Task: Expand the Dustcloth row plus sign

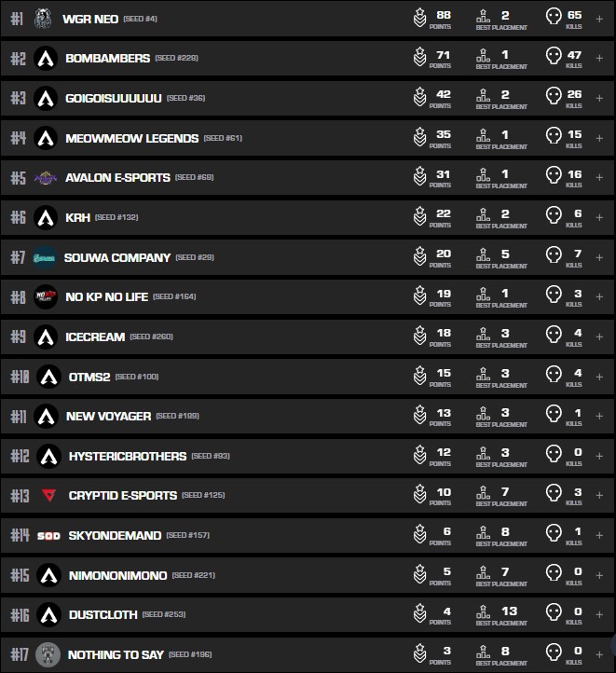Action: [x=599, y=614]
